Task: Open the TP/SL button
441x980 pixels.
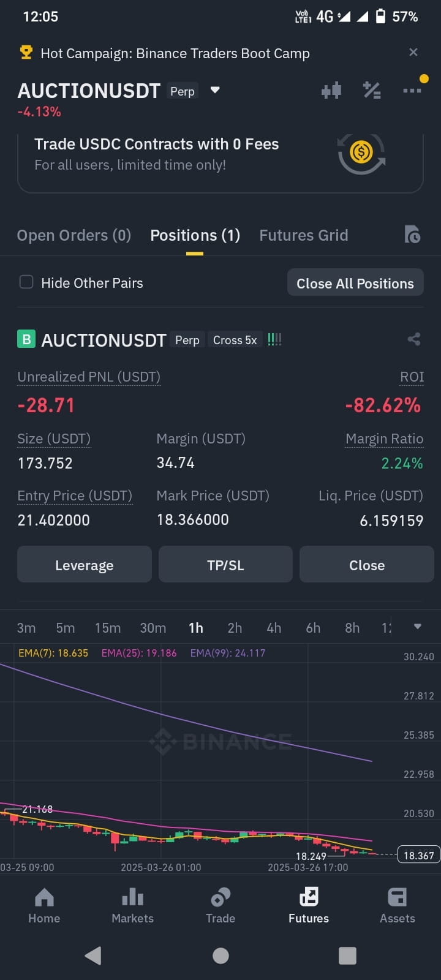Action: pyautogui.click(x=225, y=565)
